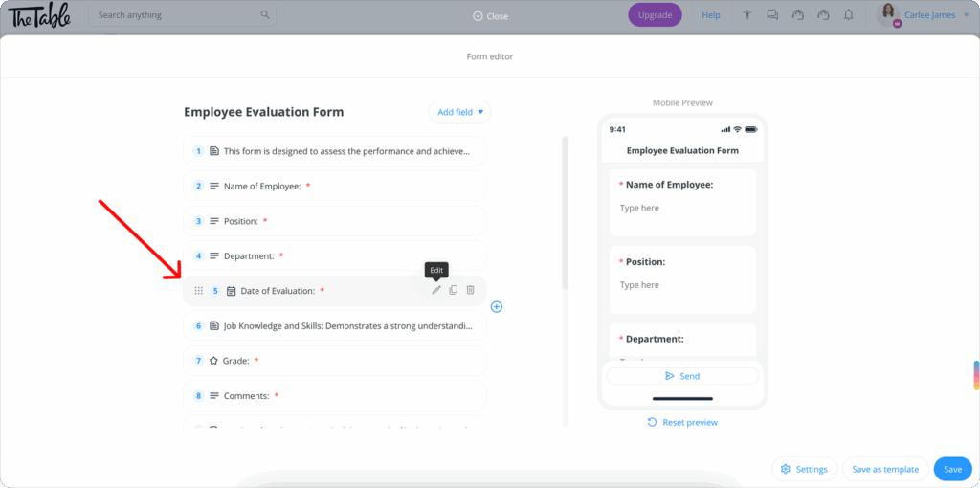The width and height of the screenshot is (980, 488).
Task: Grab the drag handle on field 5
Action: coord(199,291)
